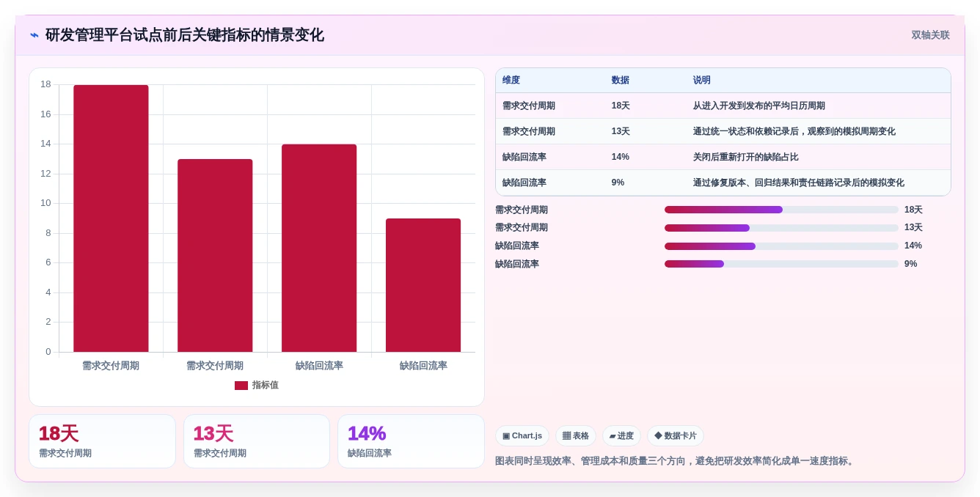Image resolution: width=980 pixels, height=497 pixels.
Task: Click the tallest bar of value 18
Action: 111,218
